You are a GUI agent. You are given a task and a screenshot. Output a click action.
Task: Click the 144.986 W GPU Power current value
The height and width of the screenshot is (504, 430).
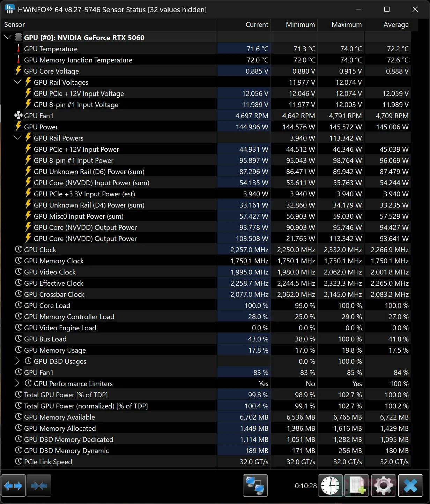252,127
